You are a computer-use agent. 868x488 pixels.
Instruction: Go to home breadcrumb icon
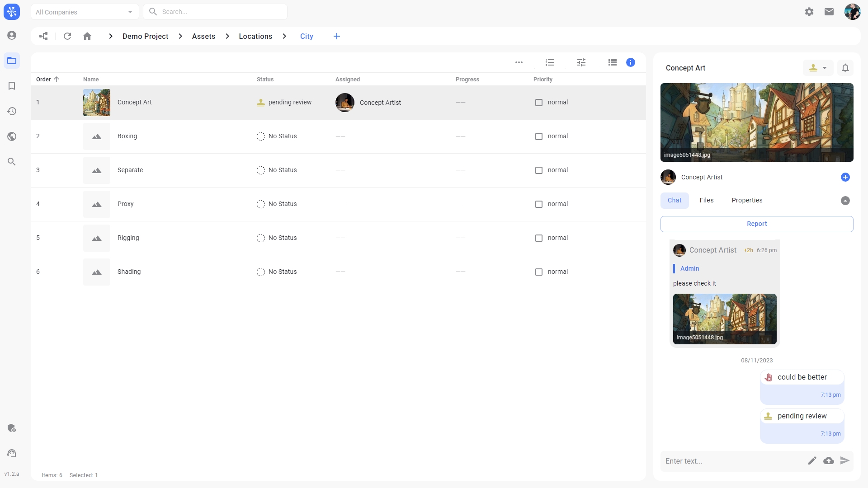tap(87, 36)
